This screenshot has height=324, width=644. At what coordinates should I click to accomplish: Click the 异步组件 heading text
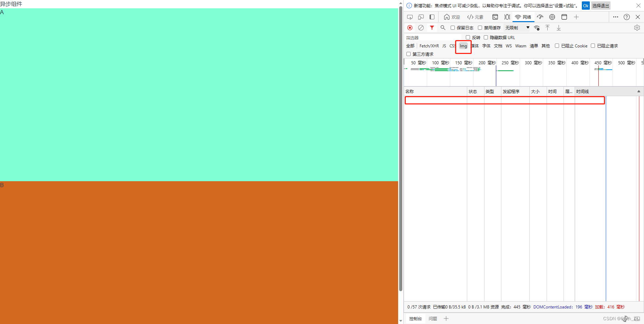point(11,4)
